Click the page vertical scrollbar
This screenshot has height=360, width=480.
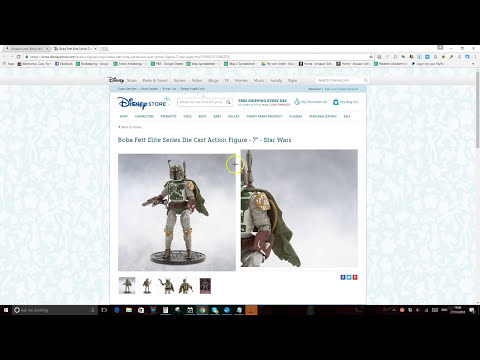[477, 110]
